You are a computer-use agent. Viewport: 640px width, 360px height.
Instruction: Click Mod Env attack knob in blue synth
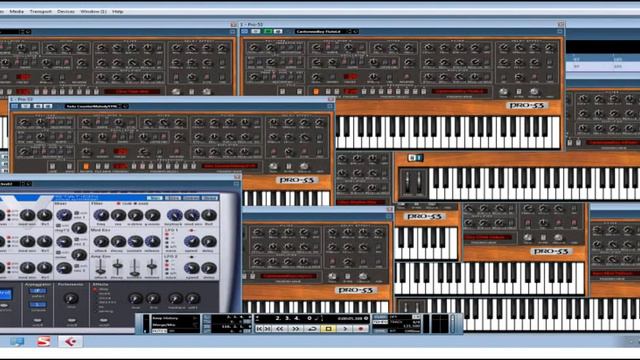pos(101,242)
